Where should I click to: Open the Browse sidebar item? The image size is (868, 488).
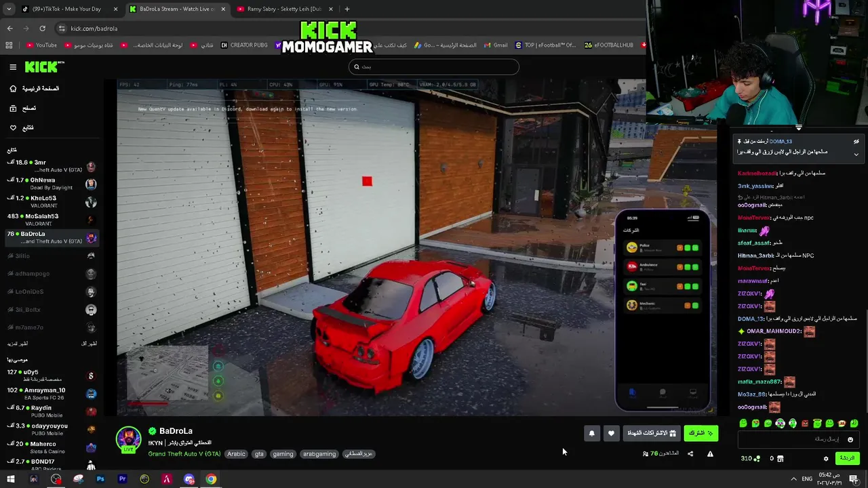(x=23, y=108)
